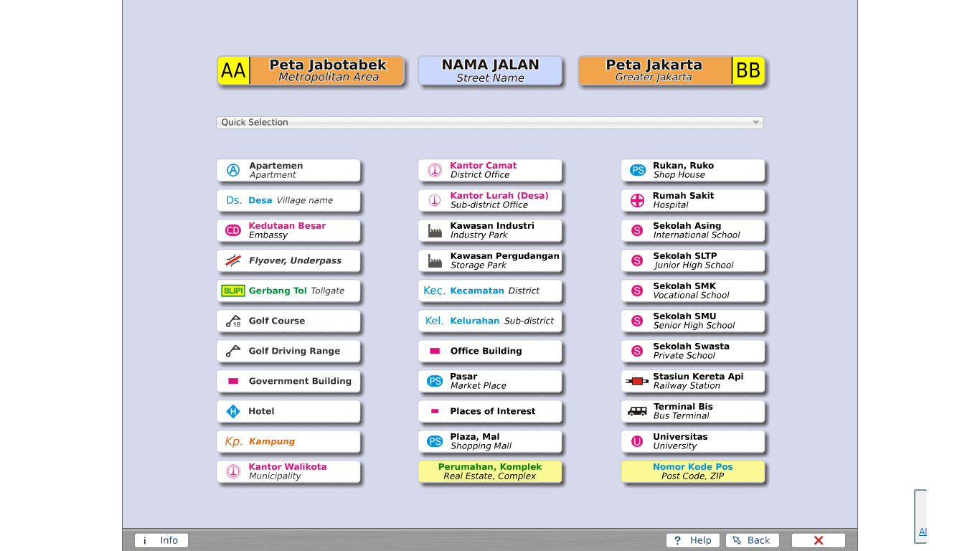Image resolution: width=980 pixels, height=551 pixels.
Task: Select Sekolah Swasta Private School
Action: click(x=693, y=351)
